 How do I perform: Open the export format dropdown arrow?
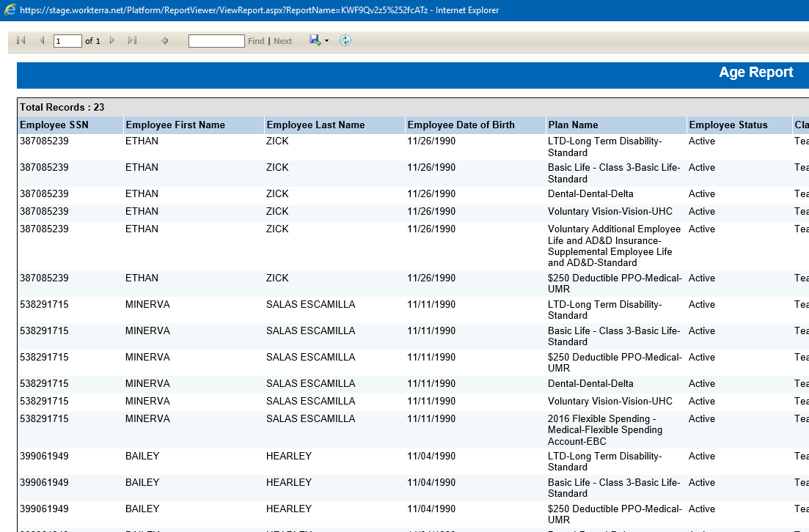[326, 41]
